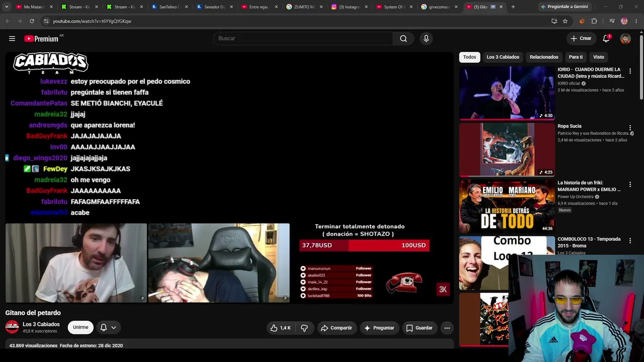
Task: Like the video with 1,4 K likes
Action: click(x=281, y=328)
